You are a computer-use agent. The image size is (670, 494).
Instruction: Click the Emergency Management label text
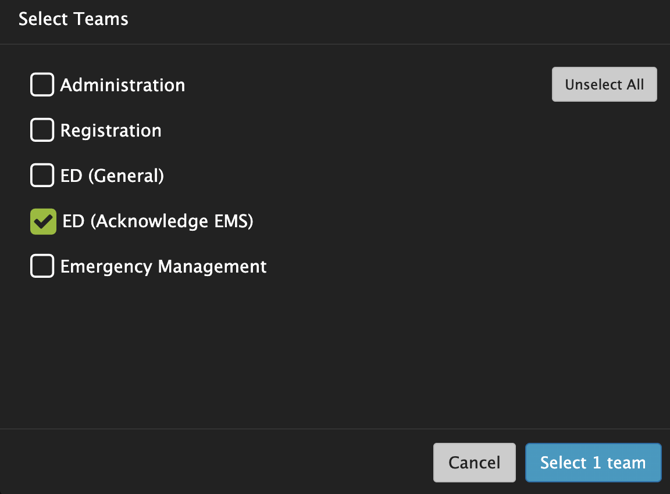tap(163, 266)
